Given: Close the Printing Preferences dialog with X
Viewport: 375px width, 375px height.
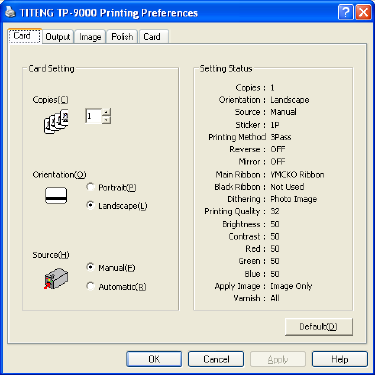Looking at the screenshot, I should coord(363,13).
